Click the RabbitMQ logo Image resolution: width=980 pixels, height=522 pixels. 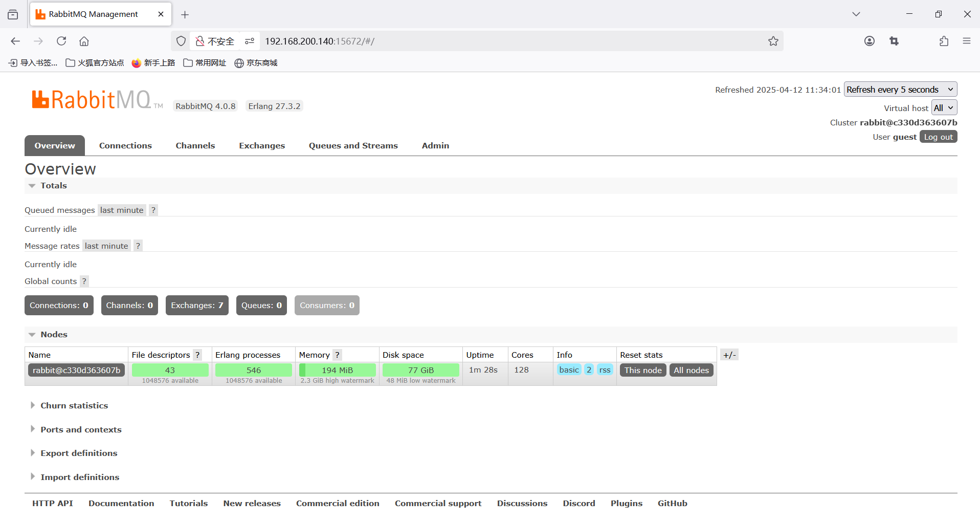pyautogui.click(x=97, y=100)
